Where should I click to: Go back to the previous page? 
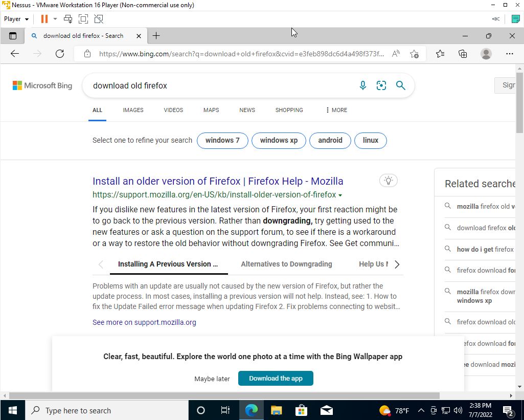[x=15, y=54]
